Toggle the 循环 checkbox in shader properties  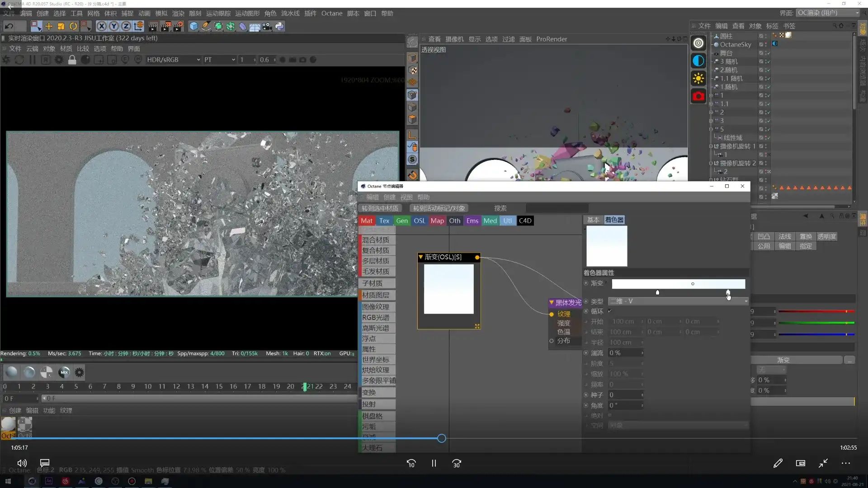[x=610, y=311]
